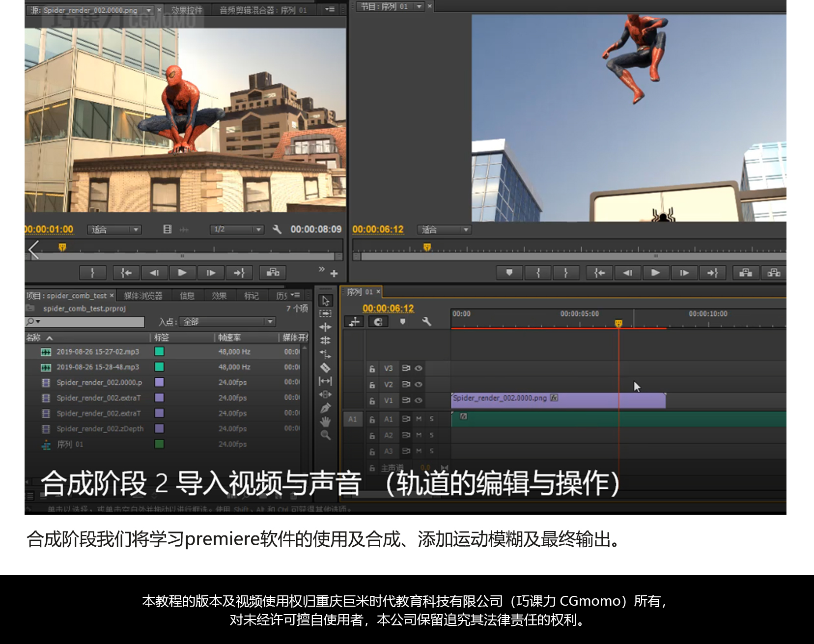Add marker in program monitor
Viewport: 814px width, 644px height.
[509, 273]
